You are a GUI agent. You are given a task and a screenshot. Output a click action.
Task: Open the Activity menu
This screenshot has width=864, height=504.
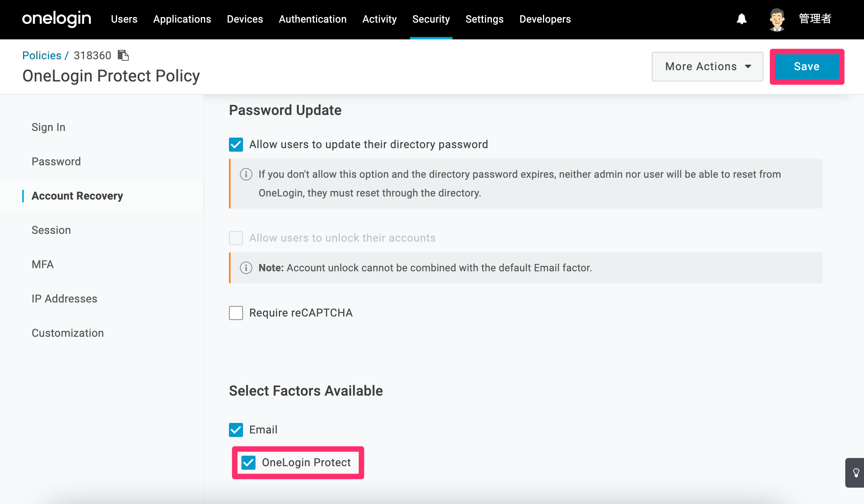point(380,19)
